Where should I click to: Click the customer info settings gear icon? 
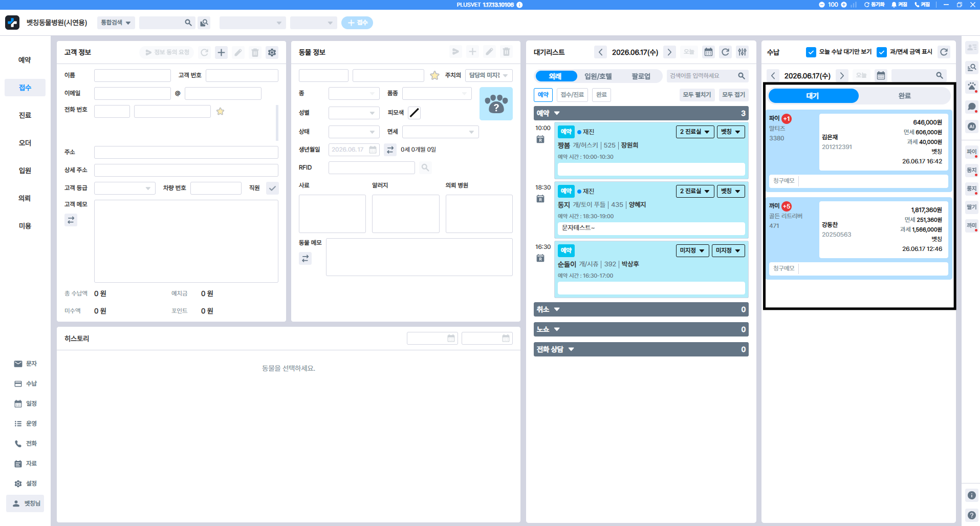point(272,52)
